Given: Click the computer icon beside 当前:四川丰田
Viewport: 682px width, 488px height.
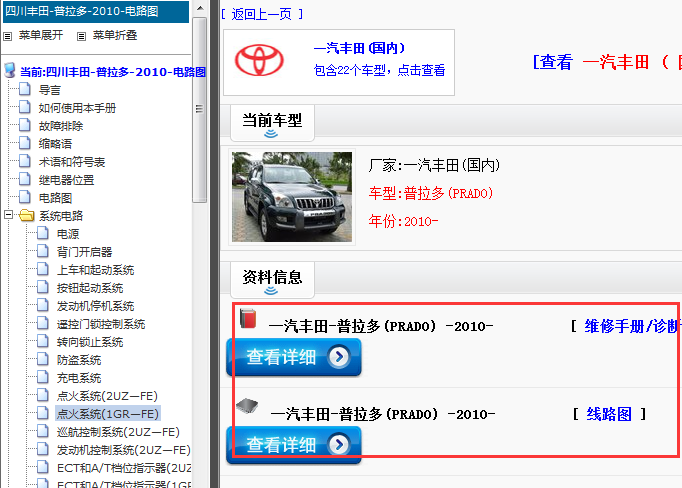Looking at the screenshot, I should 10,70.
